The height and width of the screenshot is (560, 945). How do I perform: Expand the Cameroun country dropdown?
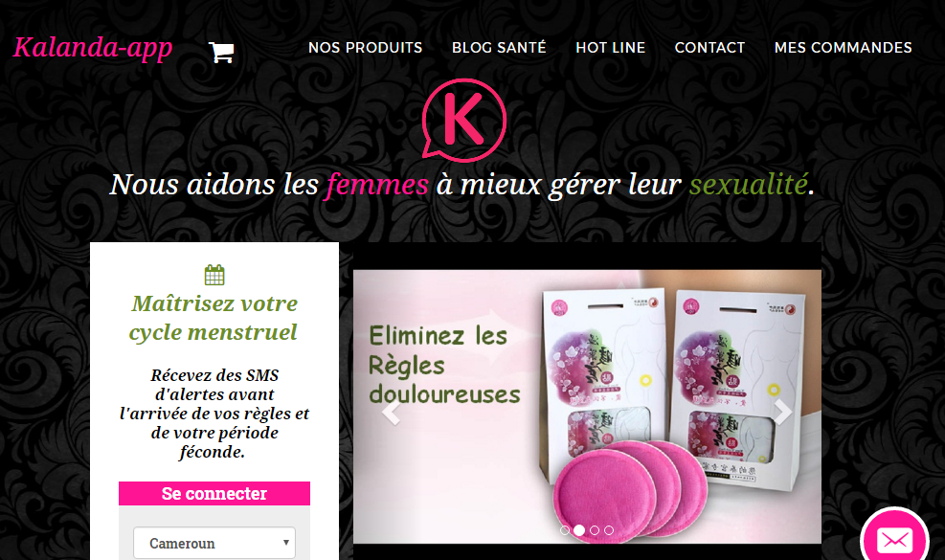click(x=214, y=543)
